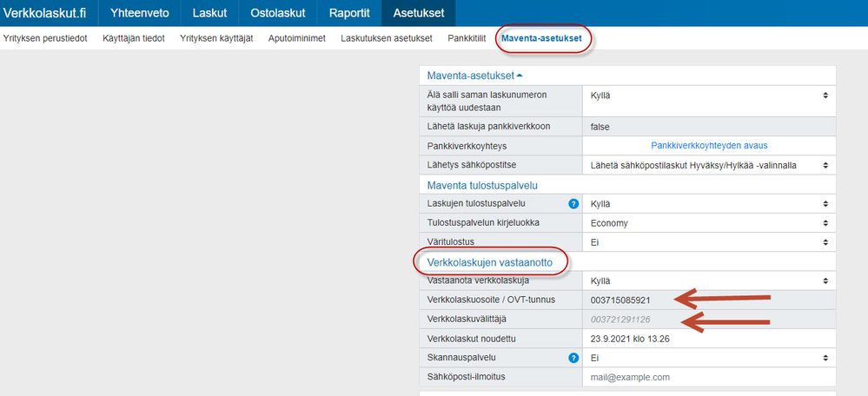
Task: Click help icon next to Skannauspalvelu
Action: point(573,357)
